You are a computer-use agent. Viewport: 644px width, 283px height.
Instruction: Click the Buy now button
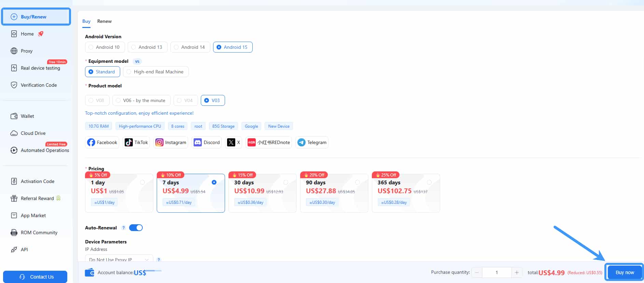[x=625, y=272]
